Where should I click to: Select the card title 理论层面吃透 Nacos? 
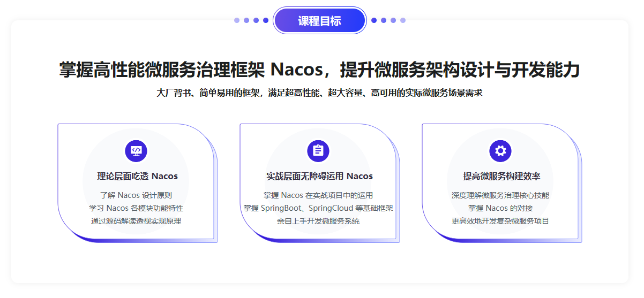[x=137, y=176]
